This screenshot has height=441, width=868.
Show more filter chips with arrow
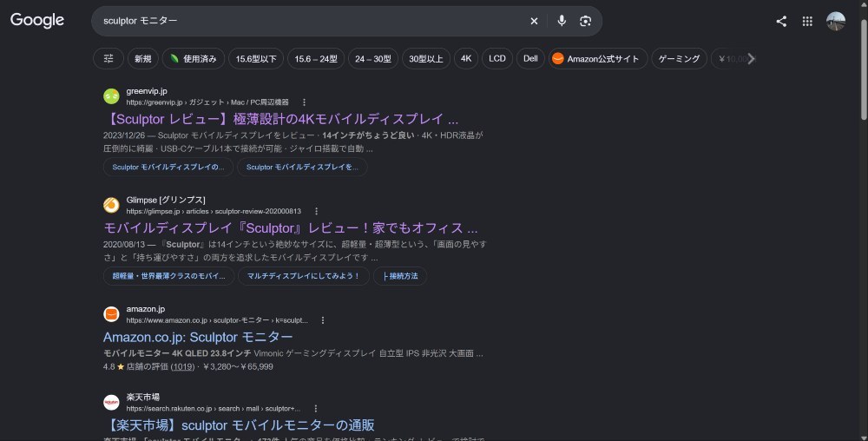[x=751, y=59]
